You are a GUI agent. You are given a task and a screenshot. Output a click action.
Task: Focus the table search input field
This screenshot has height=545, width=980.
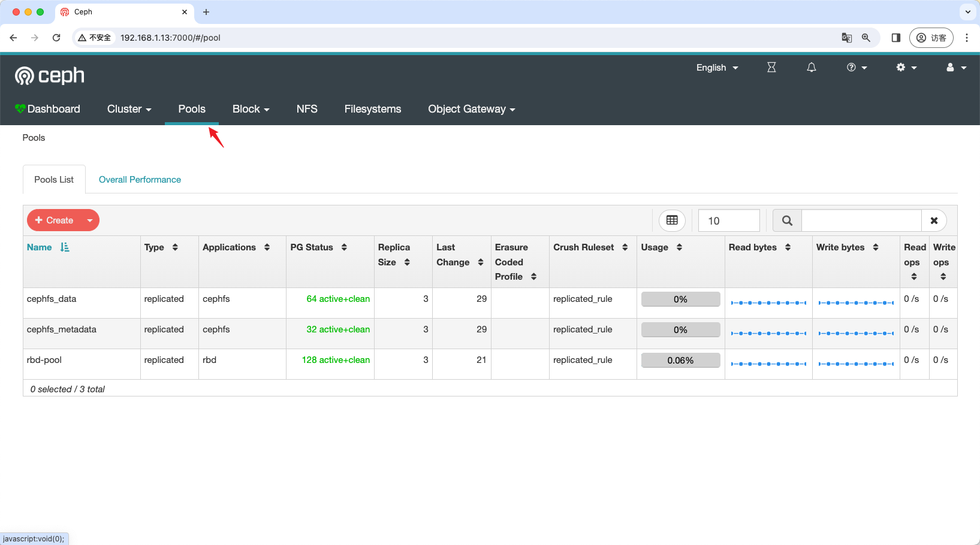click(x=861, y=220)
